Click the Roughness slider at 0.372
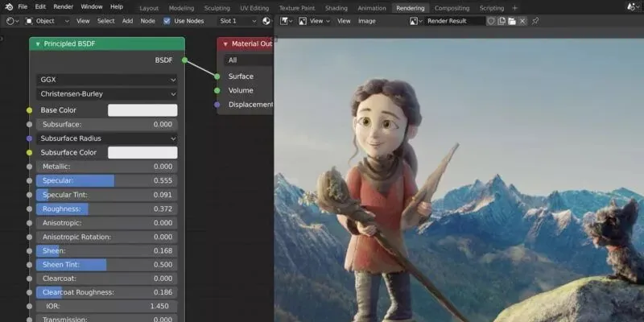Viewport: 644px width, 322px height. click(x=107, y=208)
